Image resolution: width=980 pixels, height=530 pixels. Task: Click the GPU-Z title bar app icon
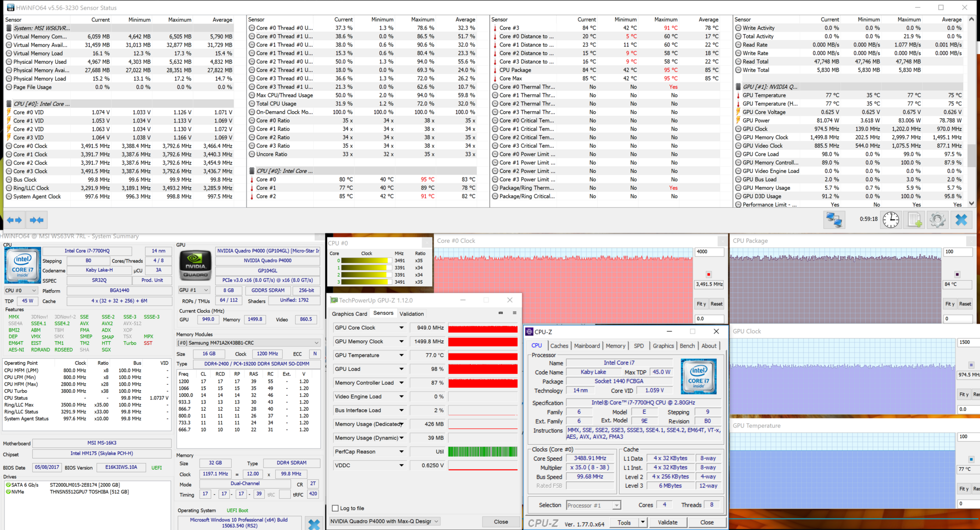pyautogui.click(x=334, y=300)
